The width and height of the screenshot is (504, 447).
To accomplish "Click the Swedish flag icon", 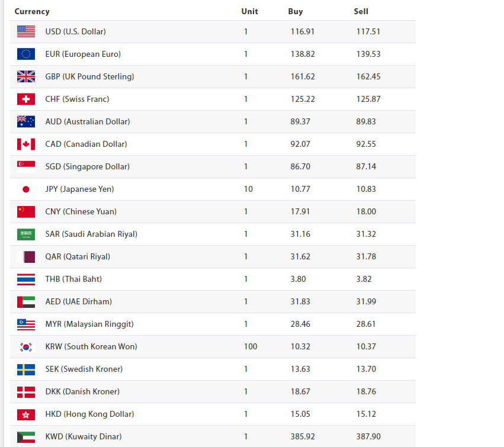I will (26, 369).
